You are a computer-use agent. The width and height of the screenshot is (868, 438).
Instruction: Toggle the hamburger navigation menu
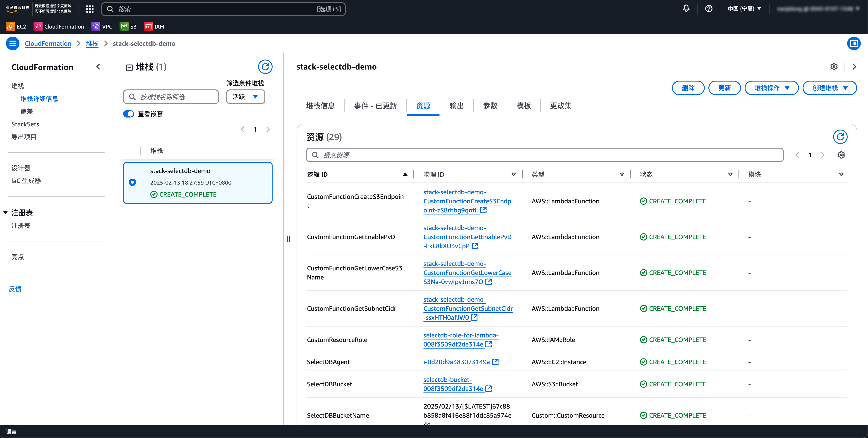12,43
